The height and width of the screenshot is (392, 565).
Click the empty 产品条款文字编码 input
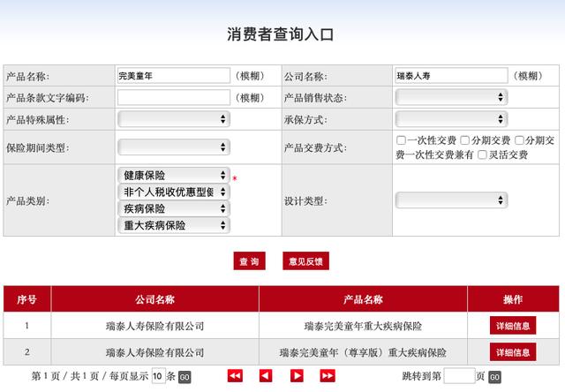[174, 97]
